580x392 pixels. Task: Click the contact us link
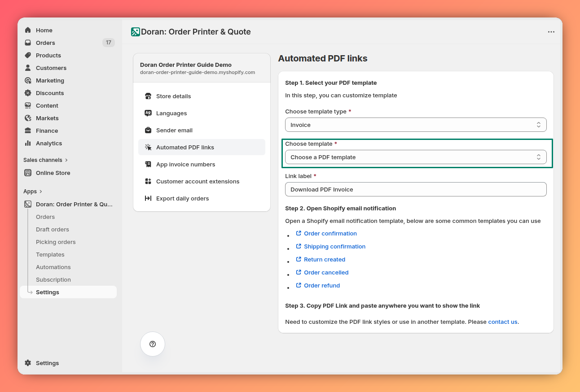[503, 322]
